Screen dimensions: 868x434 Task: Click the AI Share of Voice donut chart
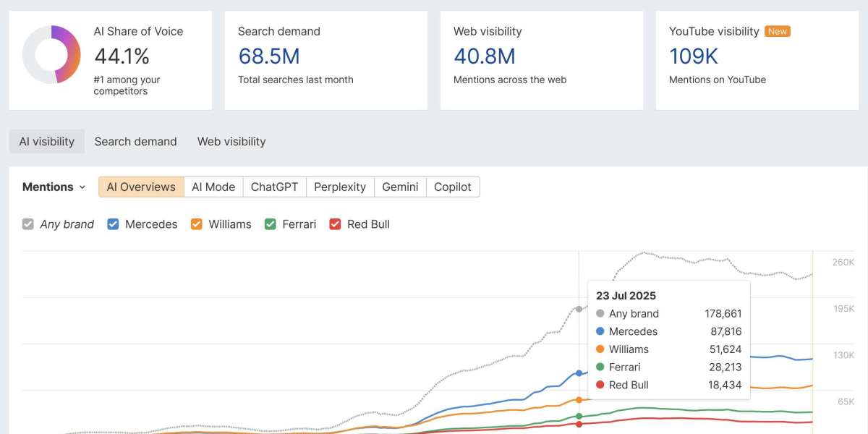(51, 54)
